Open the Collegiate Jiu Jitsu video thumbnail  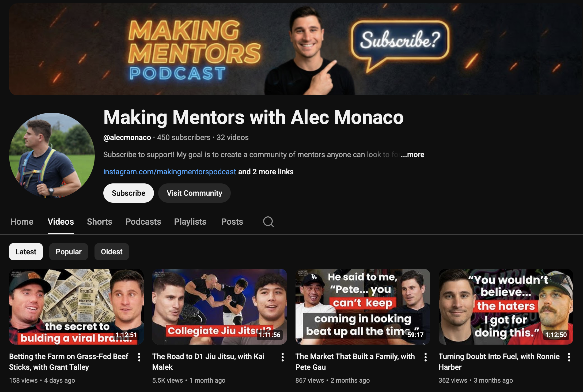219,307
